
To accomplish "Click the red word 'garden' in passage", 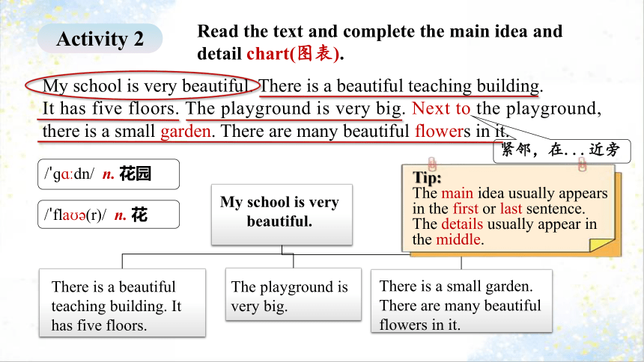I will (186, 132).
